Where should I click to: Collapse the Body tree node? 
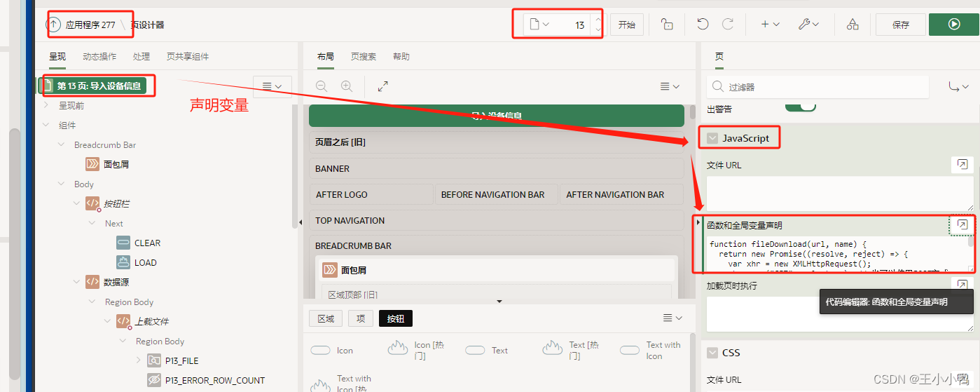coord(61,184)
